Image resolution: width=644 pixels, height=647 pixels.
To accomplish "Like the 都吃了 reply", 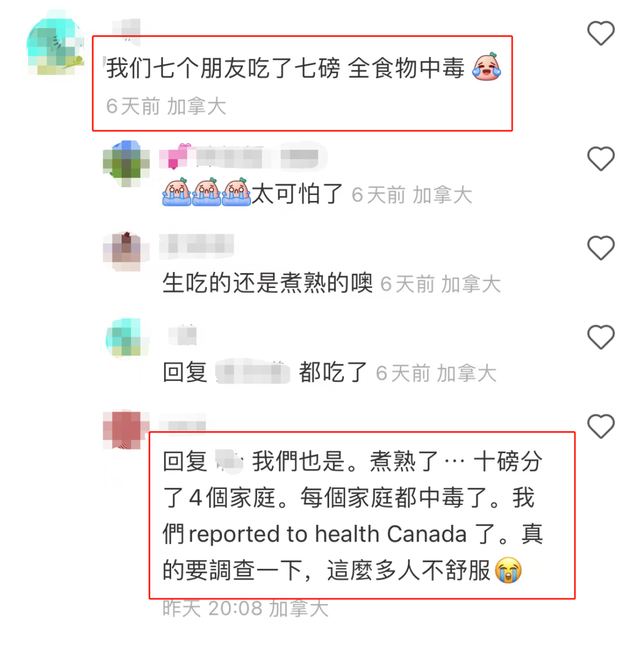I will tap(600, 337).
